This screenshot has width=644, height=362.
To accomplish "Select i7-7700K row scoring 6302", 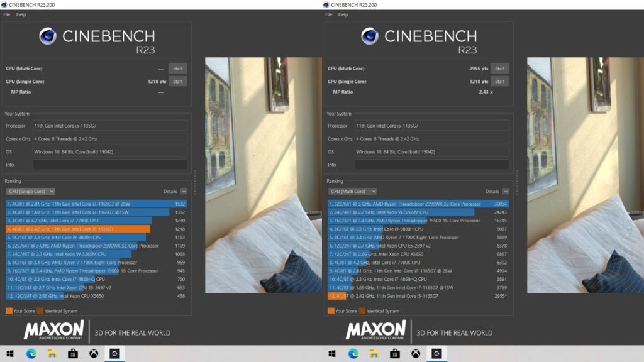I will [418, 262].
